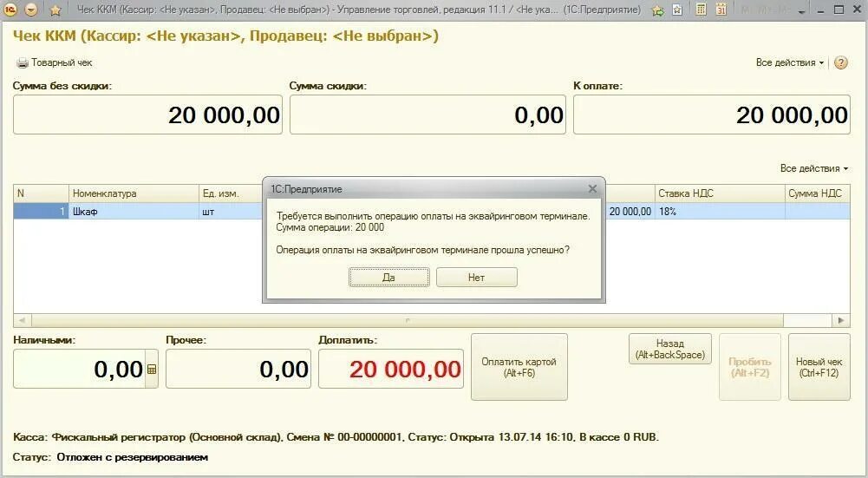
Task: Select the Шкаф row cell
Action: pyautogui.click(x=134, y=211)
